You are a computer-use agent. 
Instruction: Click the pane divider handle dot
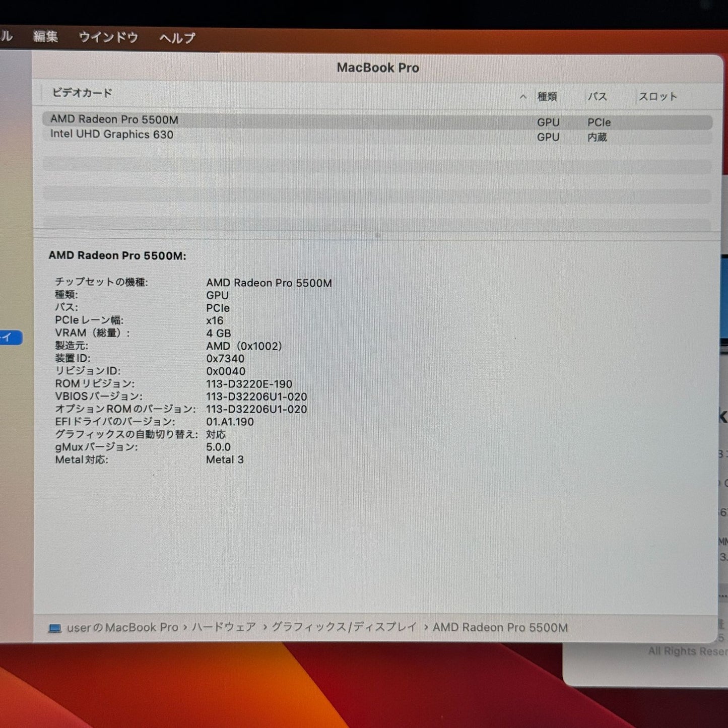click(378, 235)
